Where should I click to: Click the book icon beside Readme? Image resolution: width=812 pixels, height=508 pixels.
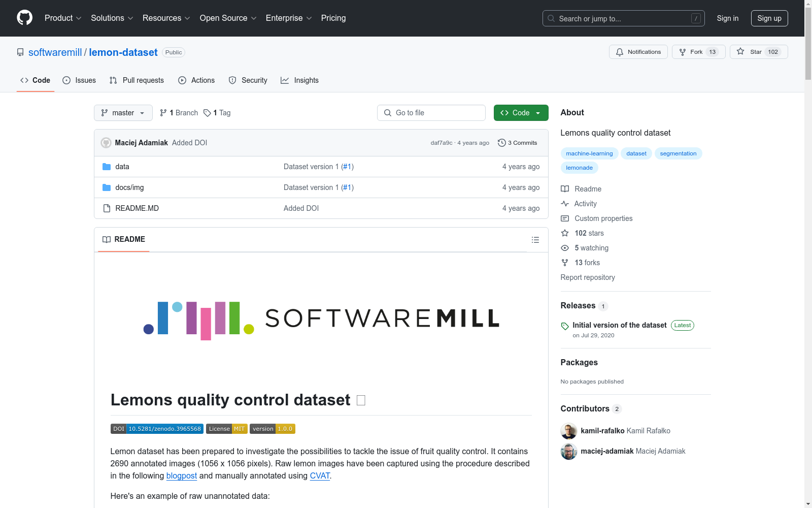565,189
